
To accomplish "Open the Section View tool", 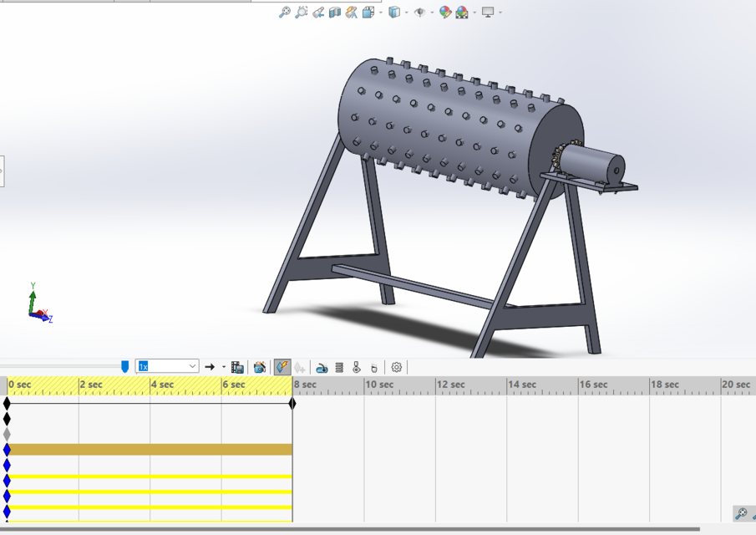I will pyautogui.click(x=336, y=13).
